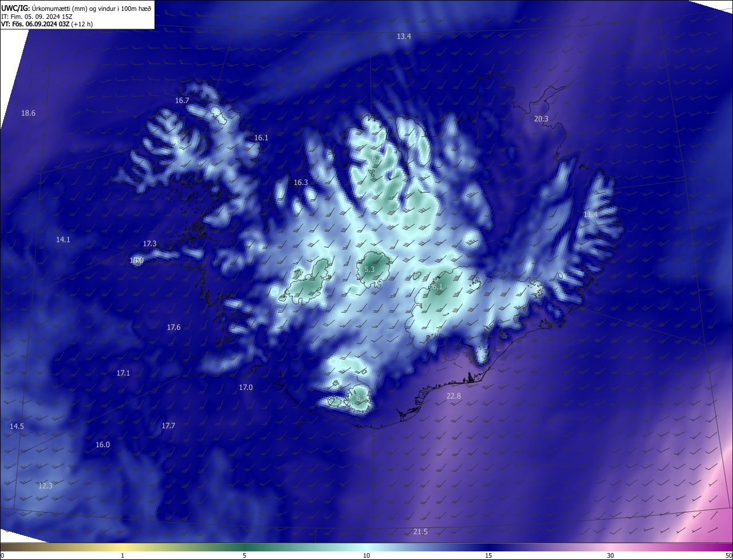The width and height of the screenshot is (733, 560).
Task: Select the 17.6 value label
Action: pyautogui.click(x=174, y=327)
